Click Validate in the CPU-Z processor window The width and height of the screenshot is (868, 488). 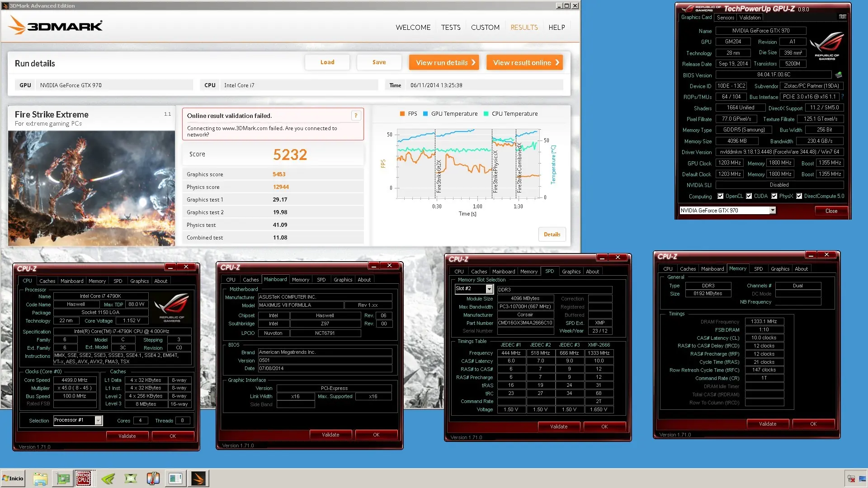pos(127,436)
